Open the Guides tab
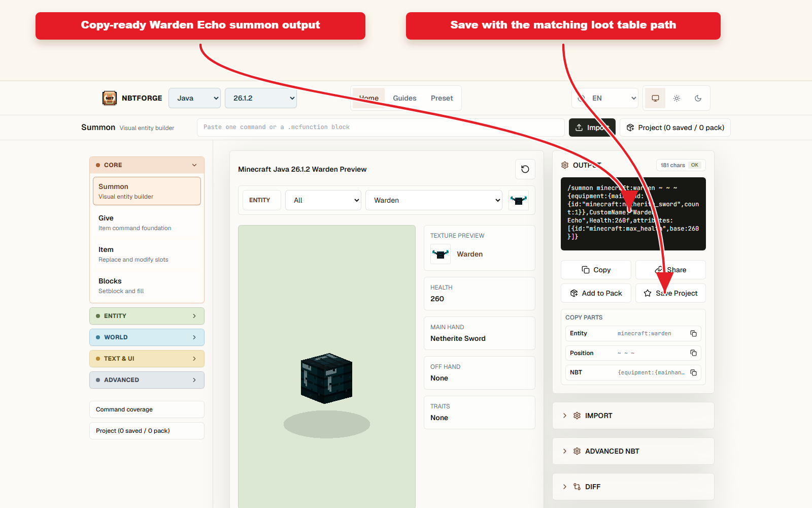Screen dimensions: 812x508 click(x=404, y=98)
